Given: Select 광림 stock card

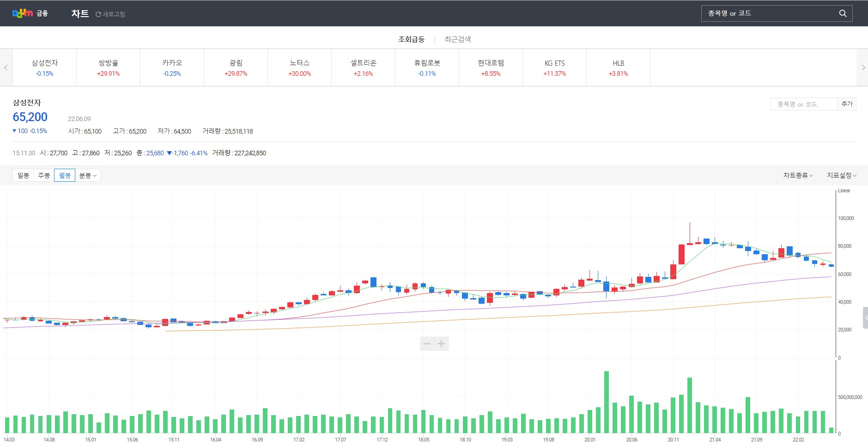Looking at the screenshot, I should pyautogui.click(x=236, y=67).
